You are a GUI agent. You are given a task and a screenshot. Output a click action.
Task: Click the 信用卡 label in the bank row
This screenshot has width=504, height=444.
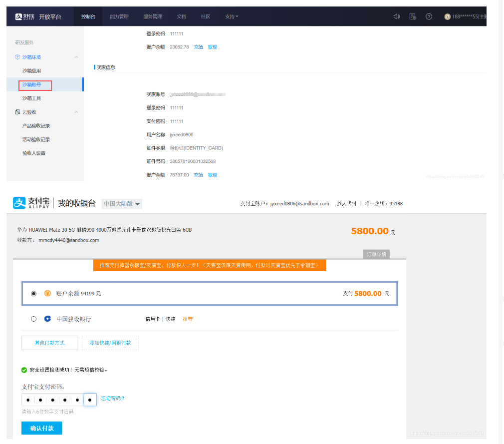point(153,319)
